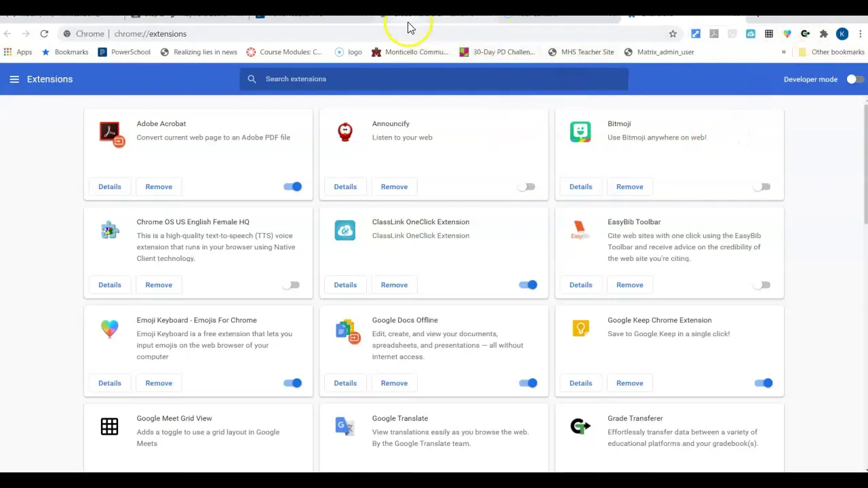
Task: Click the Announcify extension icon
Action: tap(345, 132)
